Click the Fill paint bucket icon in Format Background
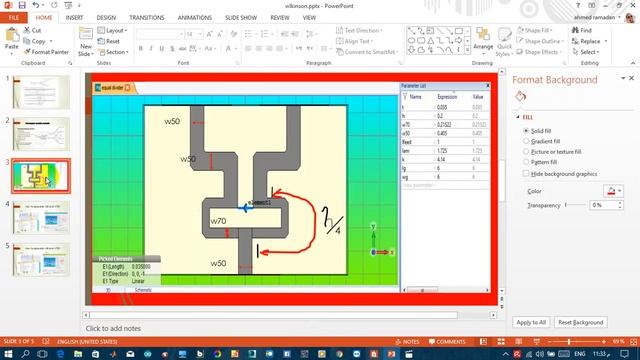Screen dimensions: 640x360 click(x=520, y=97)
